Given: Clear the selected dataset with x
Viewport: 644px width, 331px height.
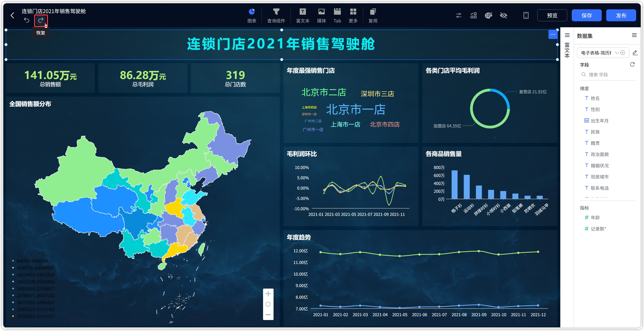Looking at the screenshot, I should point(623,53).
